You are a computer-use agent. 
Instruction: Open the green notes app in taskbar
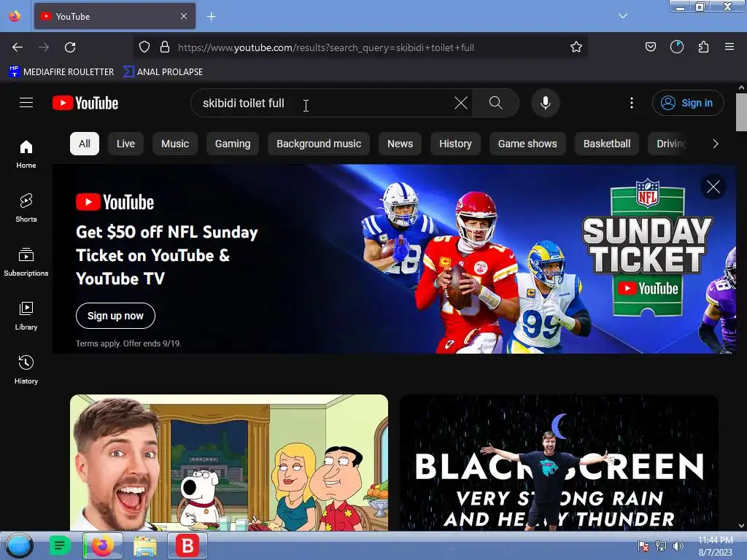(x=60, y=545)
